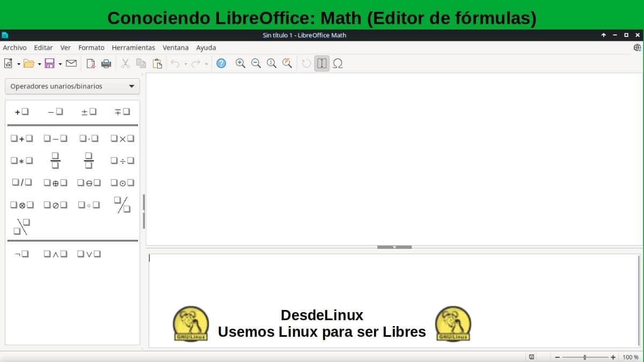Insert the Boolean NOT operator element
Screen dimensions: 644x362
(x=21, y=253)
